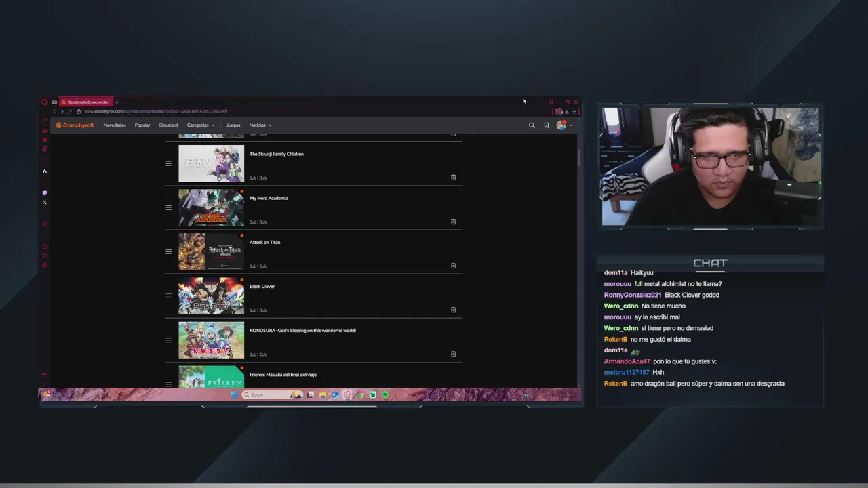This screenshot has width=868, height=488.
Task: Click My Hero Academia thumbnail
Action: tap(211, 207)
